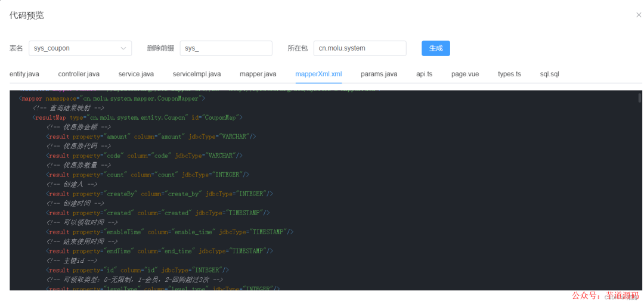Select the mapper.java tab
This screenshot has width=644, height=304.
pyautogui.click(x=258, y=74)
